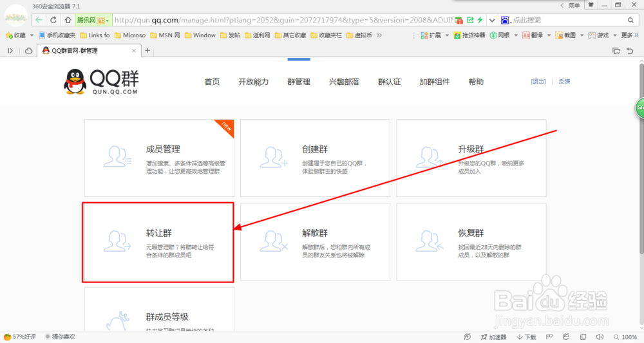Open the 转让群 card
The width and height of the screenshot is (644, 343).
pyautogui.click(x=158, y=242)
